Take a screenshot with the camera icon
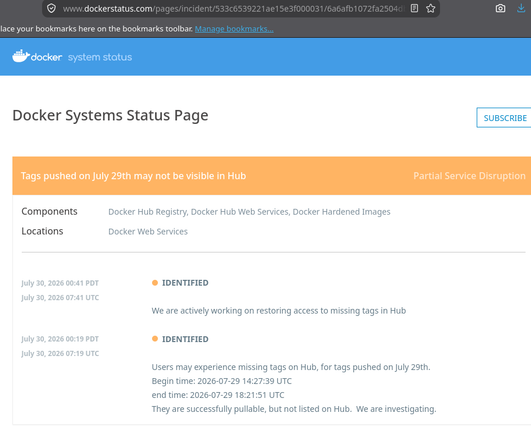Screen dimensions: 531x434 click(500, 8)
